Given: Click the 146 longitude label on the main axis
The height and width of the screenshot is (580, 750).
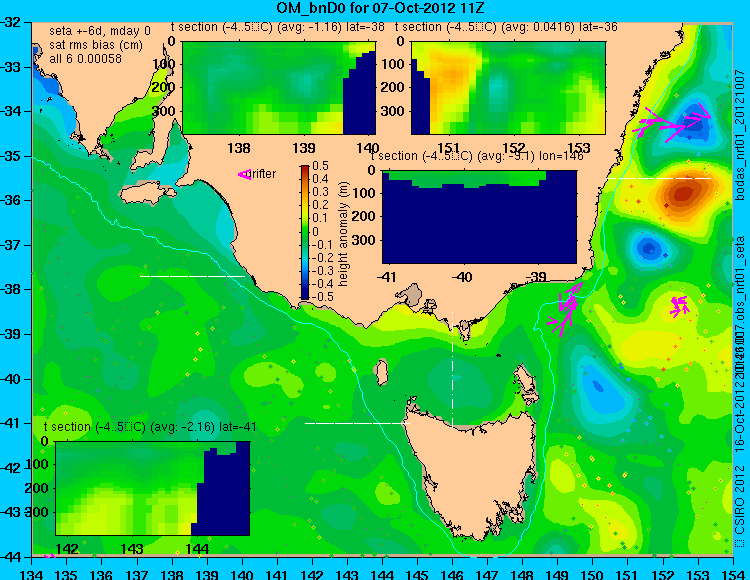Looking at the screenshot, I should point(452,575).
